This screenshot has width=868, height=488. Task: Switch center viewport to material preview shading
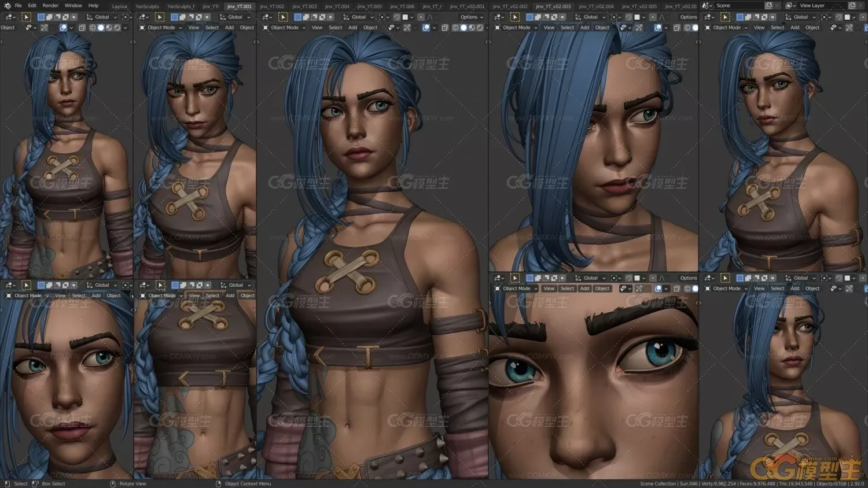[472, 28]
